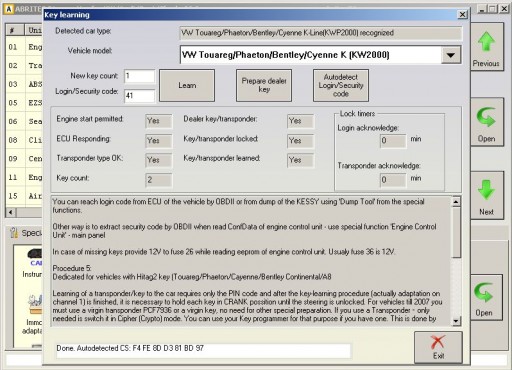The height and width of the screenshot is (370, 512).
Task: Click the Transponder acknowledge minutes field
Action: point(393,180)
